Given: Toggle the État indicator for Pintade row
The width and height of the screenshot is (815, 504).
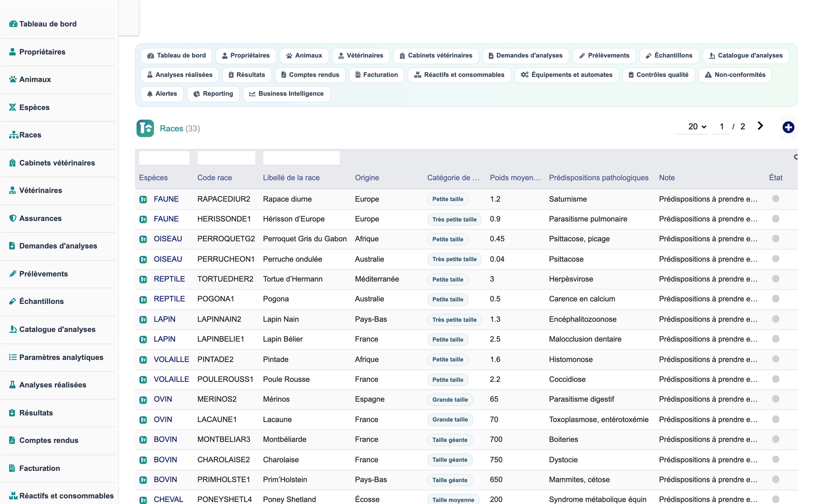Looking at the screenshot, I should (776, 359).
